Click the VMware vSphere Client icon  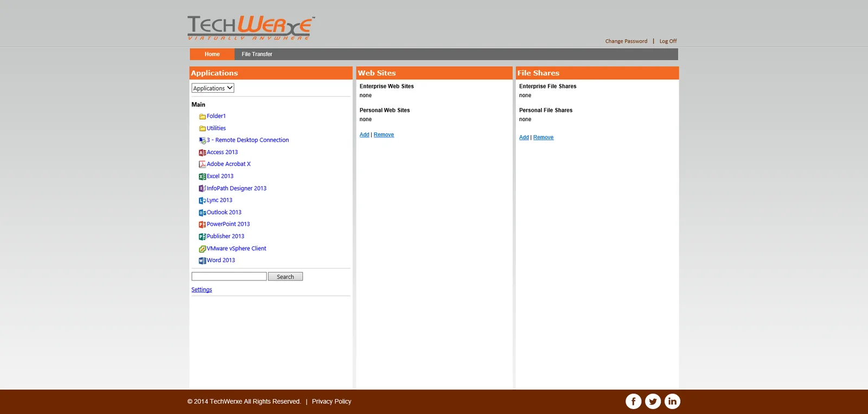pos(202,249)
